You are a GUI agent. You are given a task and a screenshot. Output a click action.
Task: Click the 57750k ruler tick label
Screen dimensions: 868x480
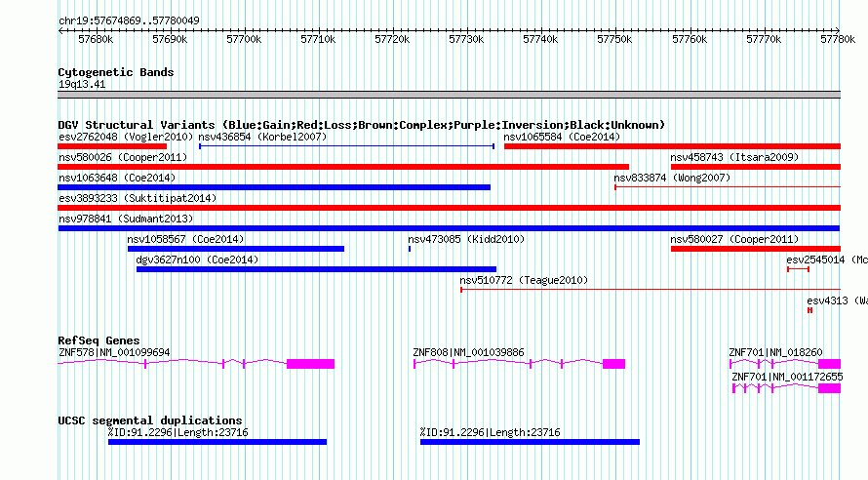(614, 40)
